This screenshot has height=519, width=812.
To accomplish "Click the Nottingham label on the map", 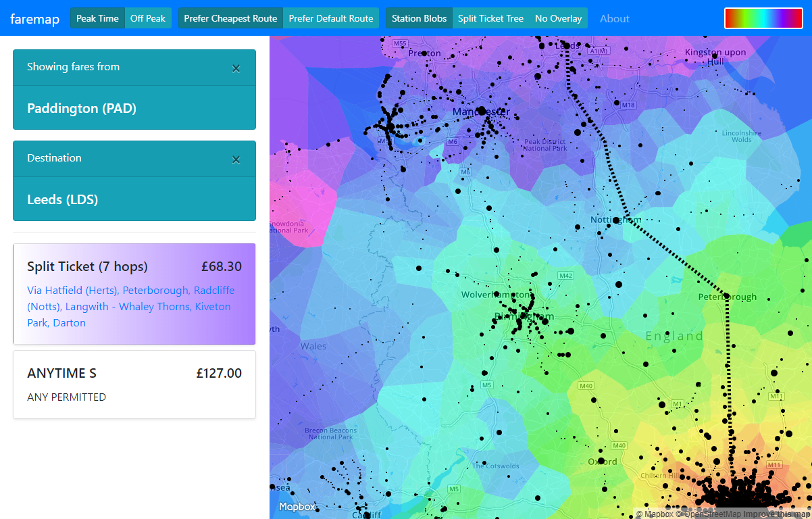I will pos(615,220).
